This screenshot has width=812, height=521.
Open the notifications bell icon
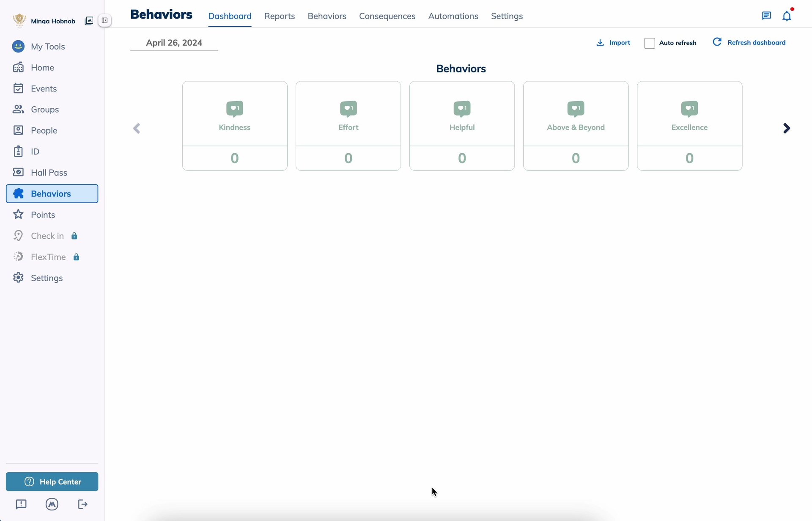[x=786, y=16]
